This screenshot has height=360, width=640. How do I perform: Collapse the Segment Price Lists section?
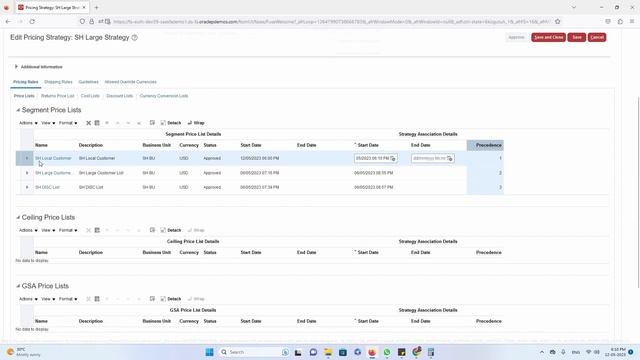18,110
